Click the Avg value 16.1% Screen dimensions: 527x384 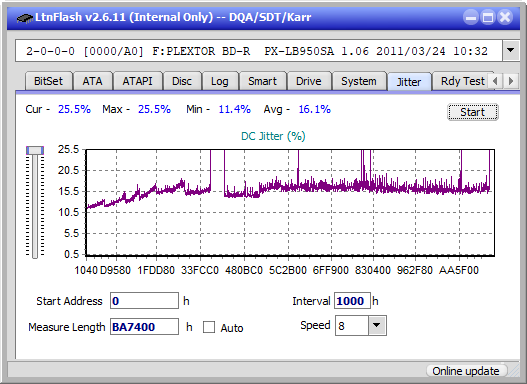pos(315,109)
